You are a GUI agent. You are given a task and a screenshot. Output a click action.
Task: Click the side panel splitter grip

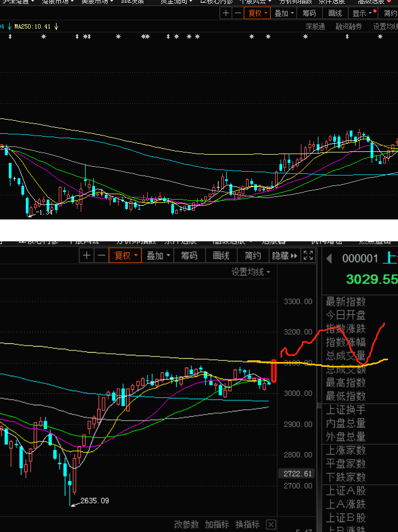coord(319,405)
